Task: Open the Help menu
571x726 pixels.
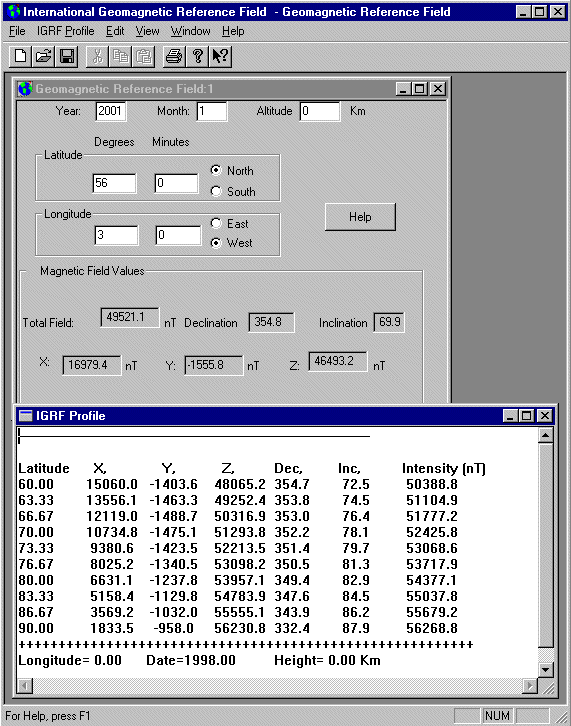Action: (x=233, y=31)
